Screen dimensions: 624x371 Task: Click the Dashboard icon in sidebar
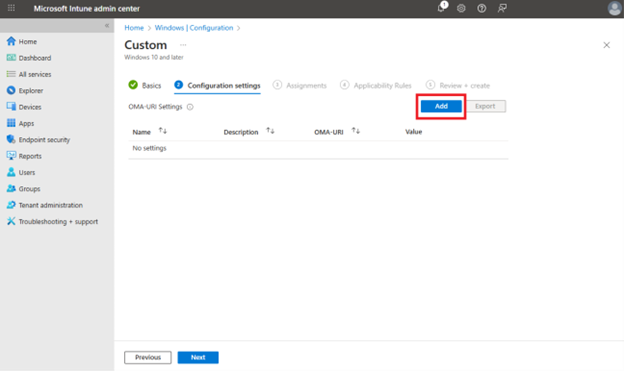pyautogui.click(x=11, y=58)
